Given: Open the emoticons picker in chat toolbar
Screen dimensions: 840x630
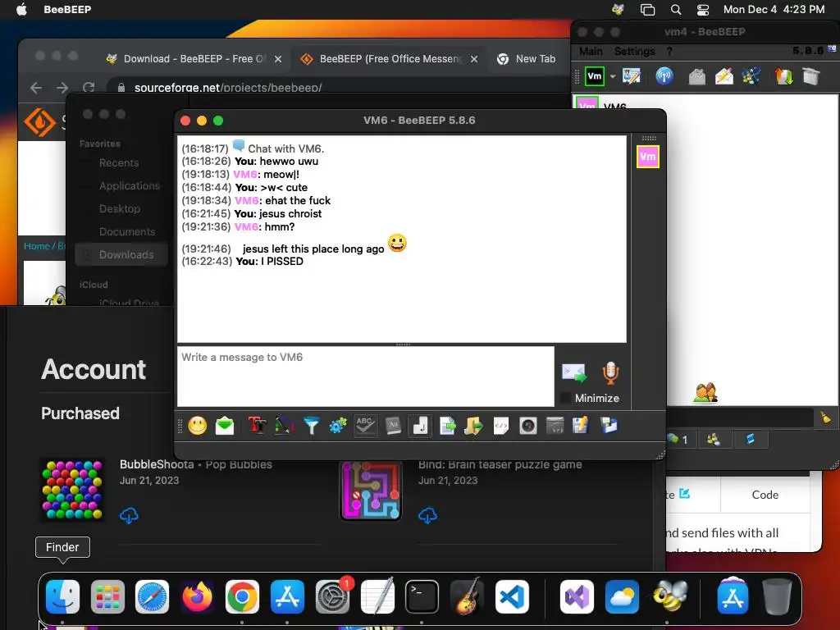Looking at the screenshot, I should 198,426.
